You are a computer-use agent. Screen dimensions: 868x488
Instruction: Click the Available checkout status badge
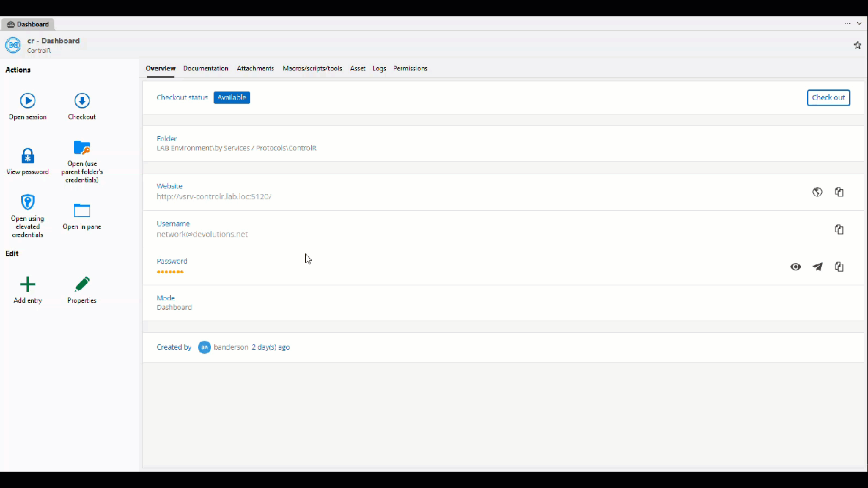(x=232, y=98)
